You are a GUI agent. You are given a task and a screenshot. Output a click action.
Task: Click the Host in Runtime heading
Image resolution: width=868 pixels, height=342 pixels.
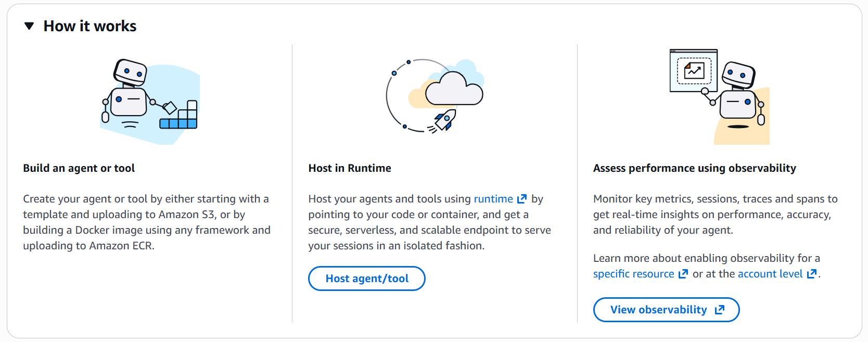click(x=350, y=168)
